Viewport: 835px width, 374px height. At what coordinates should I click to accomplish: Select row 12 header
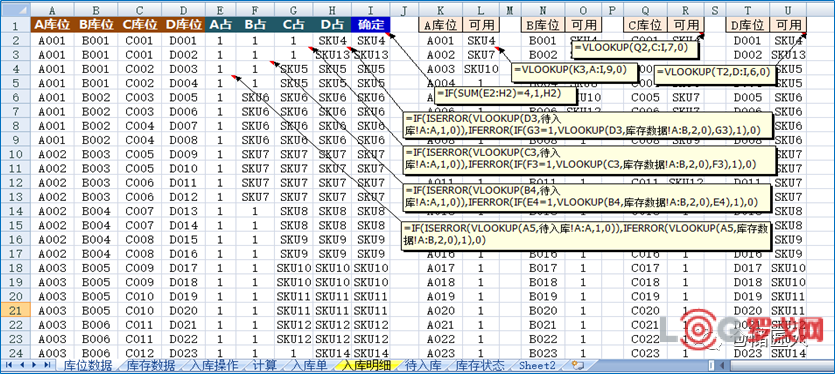coord(15,183)
